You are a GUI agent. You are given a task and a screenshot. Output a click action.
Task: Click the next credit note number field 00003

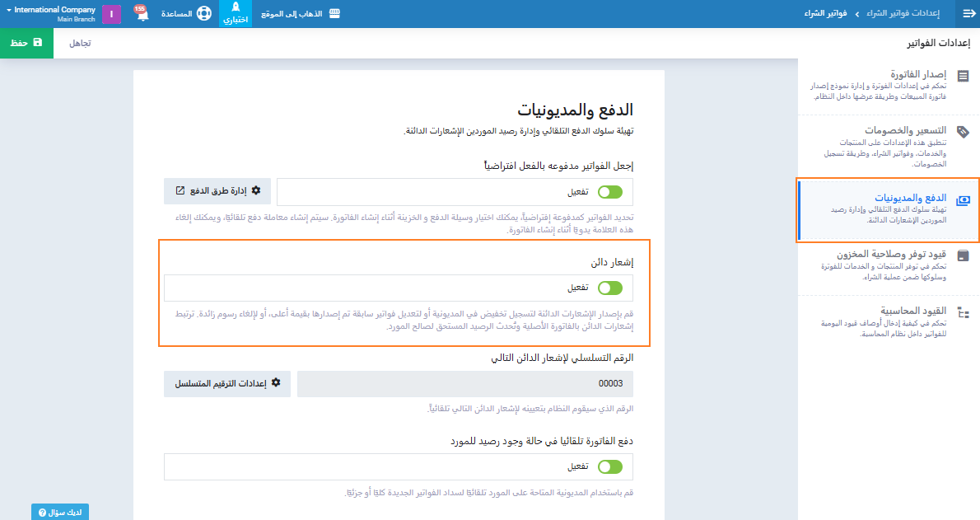click(x=464, y=384)
